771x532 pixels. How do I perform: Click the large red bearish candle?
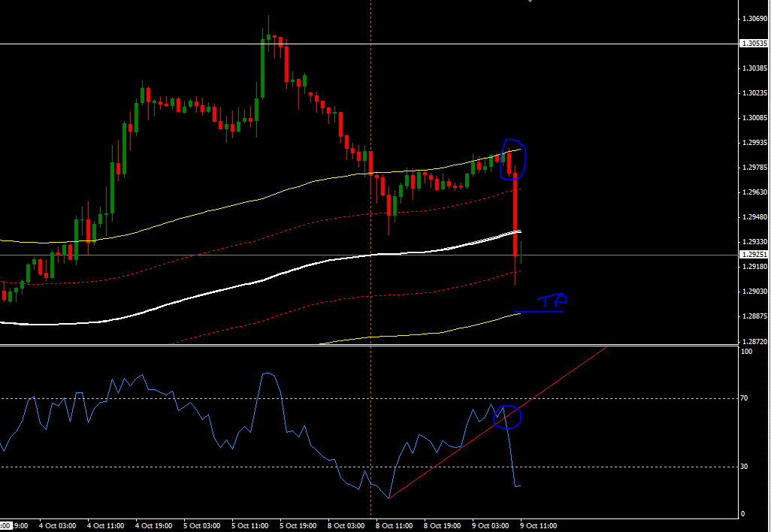(516, 214)
